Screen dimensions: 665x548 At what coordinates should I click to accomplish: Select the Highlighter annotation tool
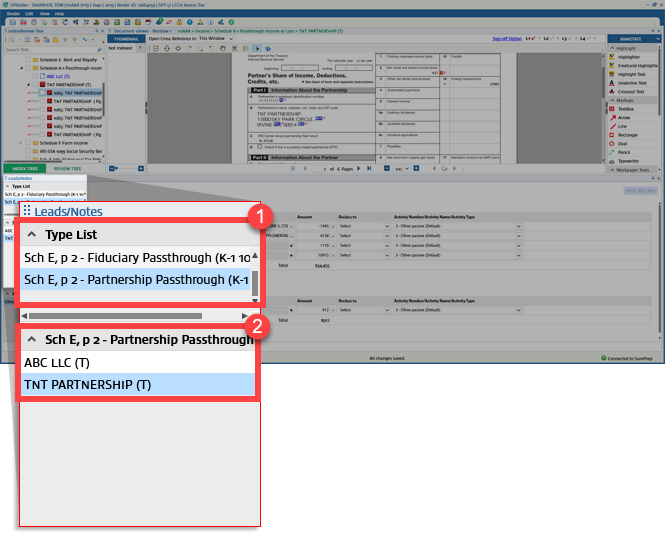[x=630, y=57]
